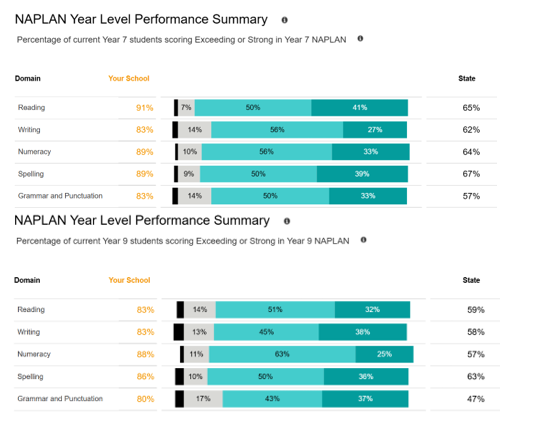The image size is (537, 433).
Task: Click info icon after the Year 9 NAPLAN subtitle
Action: pyautogui.click(x=363, y=240)
